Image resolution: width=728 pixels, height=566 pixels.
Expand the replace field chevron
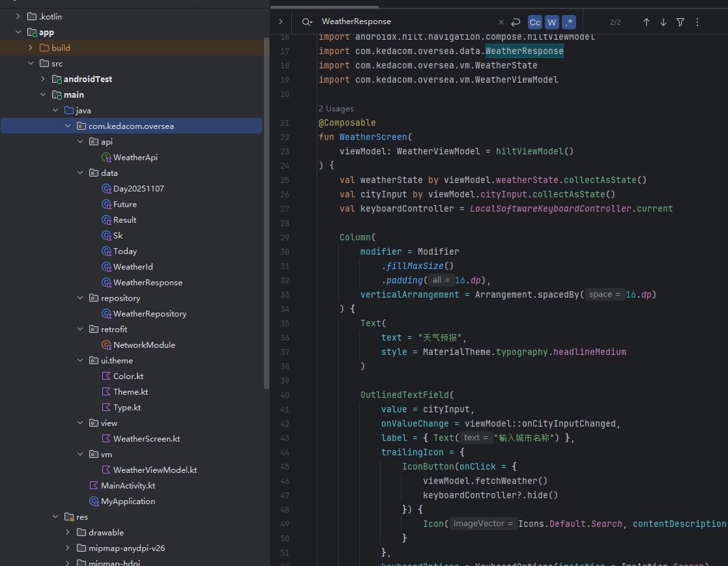tap(280, 21)
